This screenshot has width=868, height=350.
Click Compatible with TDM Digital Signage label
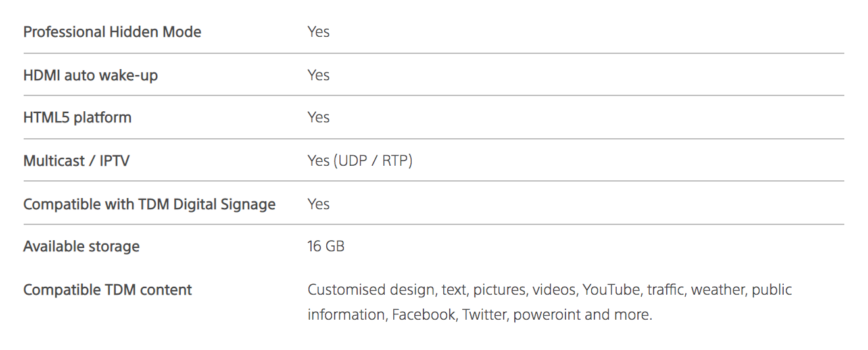coord(149,205)
